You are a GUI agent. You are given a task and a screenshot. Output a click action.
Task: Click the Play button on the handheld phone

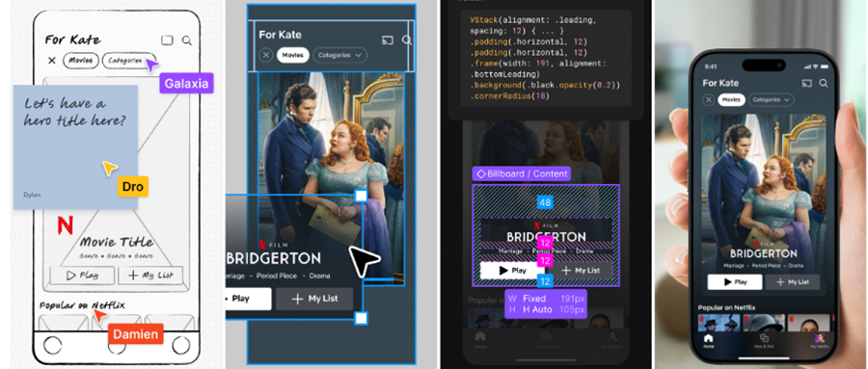pos(735,282)
